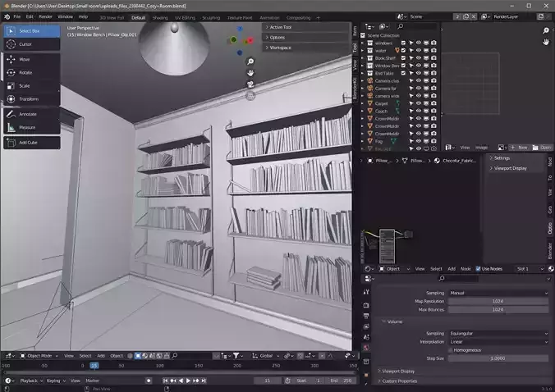Pick the Transform tool

(x=32, y=99)
